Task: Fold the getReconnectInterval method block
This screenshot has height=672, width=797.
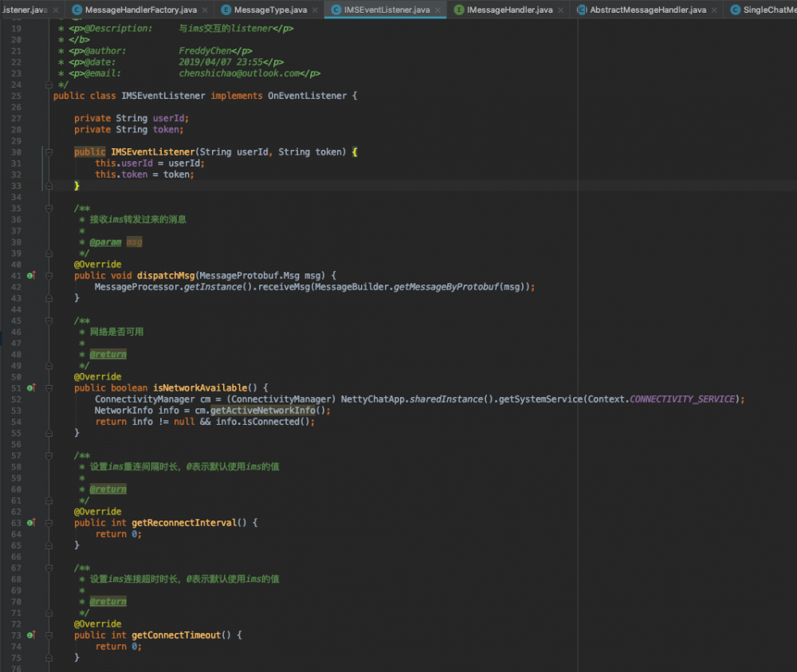Action: (49, 523)
